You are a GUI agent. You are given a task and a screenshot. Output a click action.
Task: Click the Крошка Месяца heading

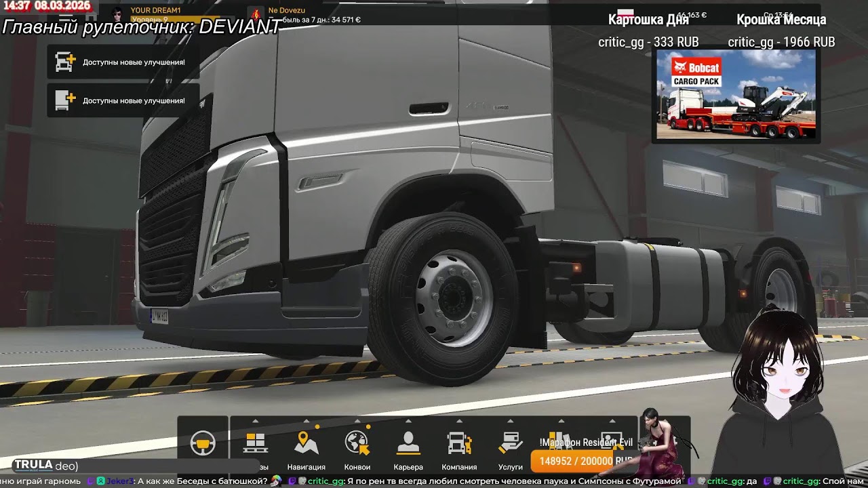pyautogui.click(x=781, y=20)
